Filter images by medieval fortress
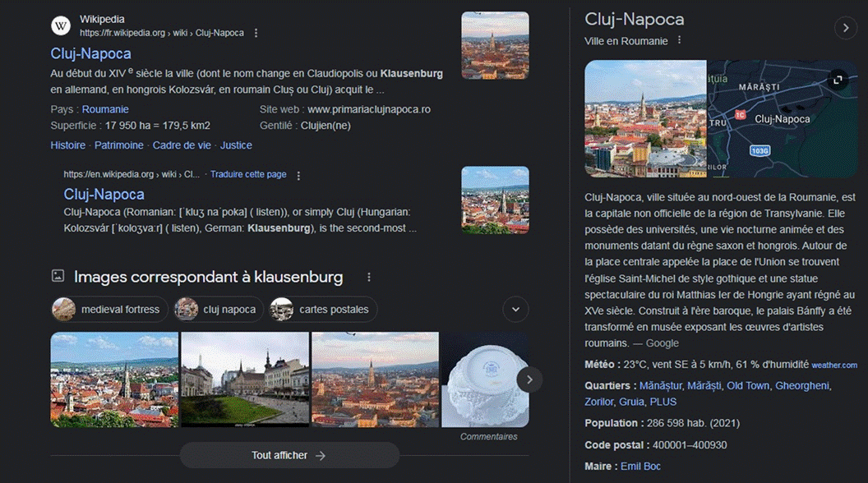Screen dimensions: 868x483 point(109,310)
